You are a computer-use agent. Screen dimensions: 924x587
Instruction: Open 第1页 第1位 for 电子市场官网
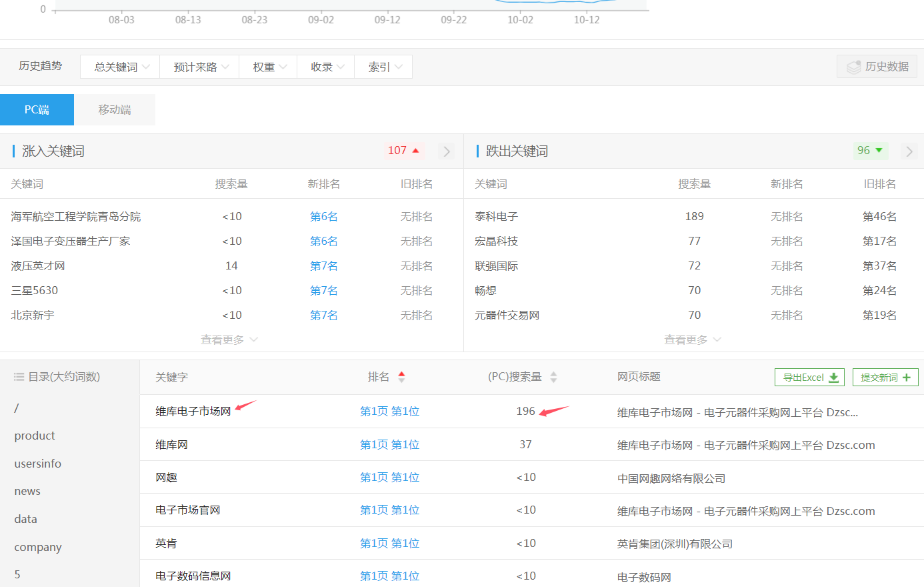pyautogui.click(x=390, y=510)
